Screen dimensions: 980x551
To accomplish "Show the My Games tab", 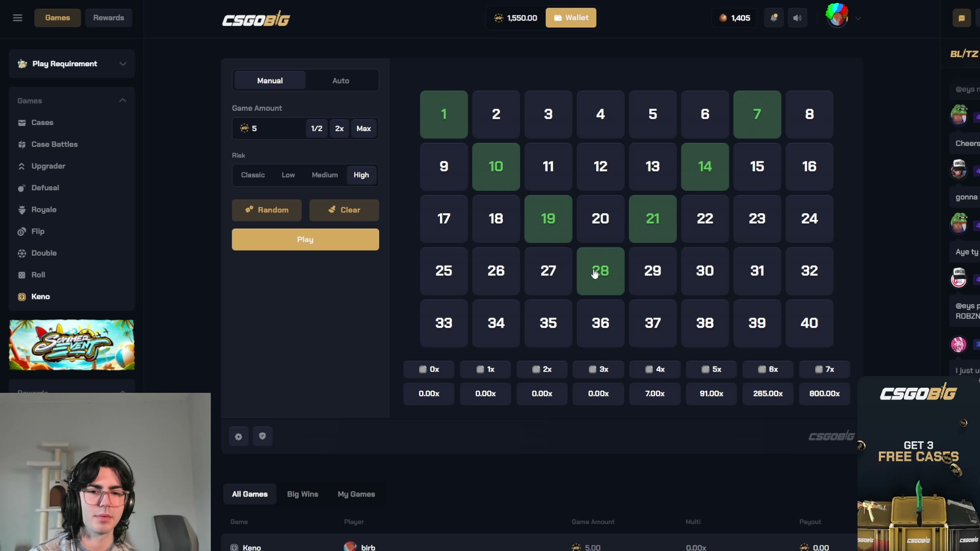I will tap(356, 494).
